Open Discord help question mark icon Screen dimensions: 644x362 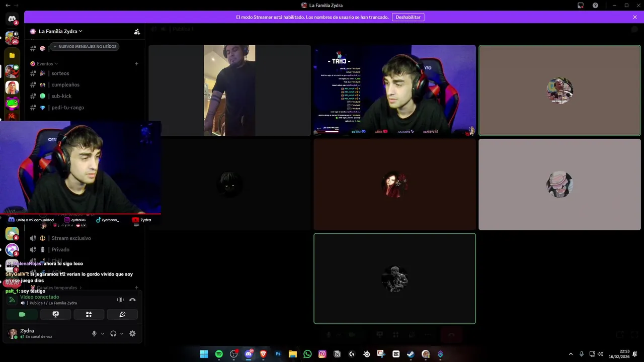pos(595,6)
